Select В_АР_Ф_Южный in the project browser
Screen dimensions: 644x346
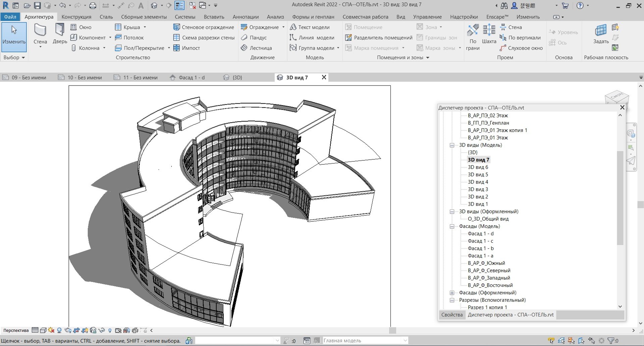click(486, 263)
